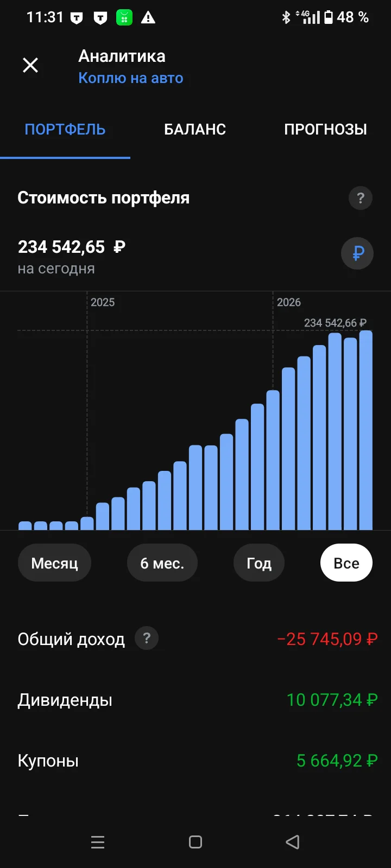
Task: Tap the warning triangle status bar icon
Action: 148,18
